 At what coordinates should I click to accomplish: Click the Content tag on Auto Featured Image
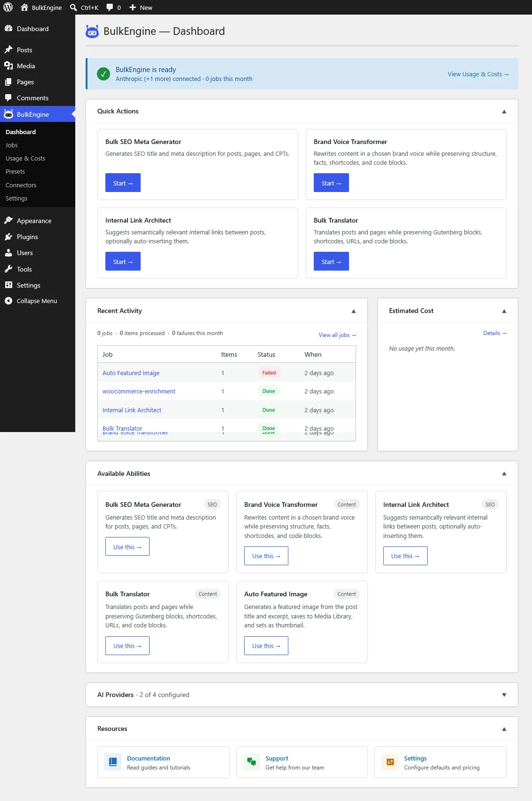tap(347, 594)
